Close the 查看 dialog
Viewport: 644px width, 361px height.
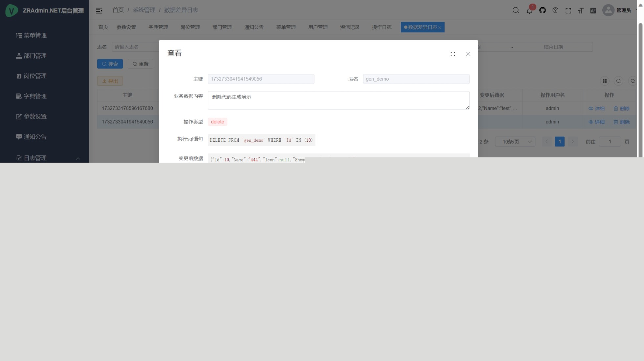coord(468,54)
